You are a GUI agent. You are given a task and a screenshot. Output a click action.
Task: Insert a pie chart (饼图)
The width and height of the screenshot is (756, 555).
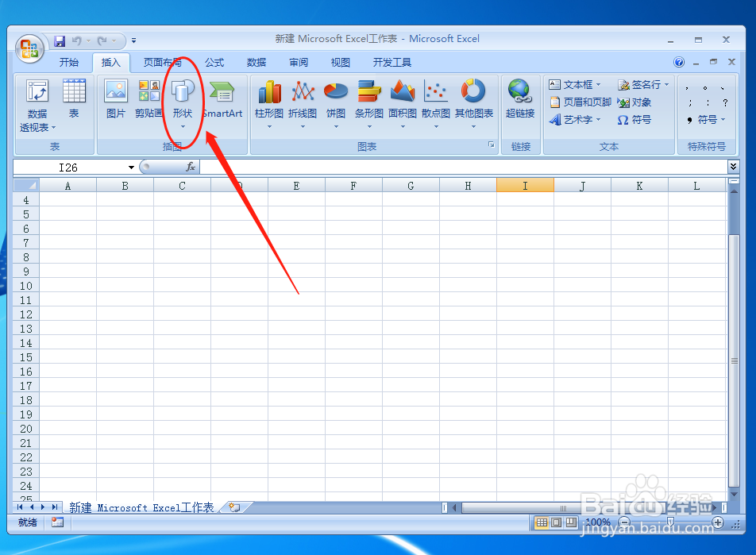point(336,104)
